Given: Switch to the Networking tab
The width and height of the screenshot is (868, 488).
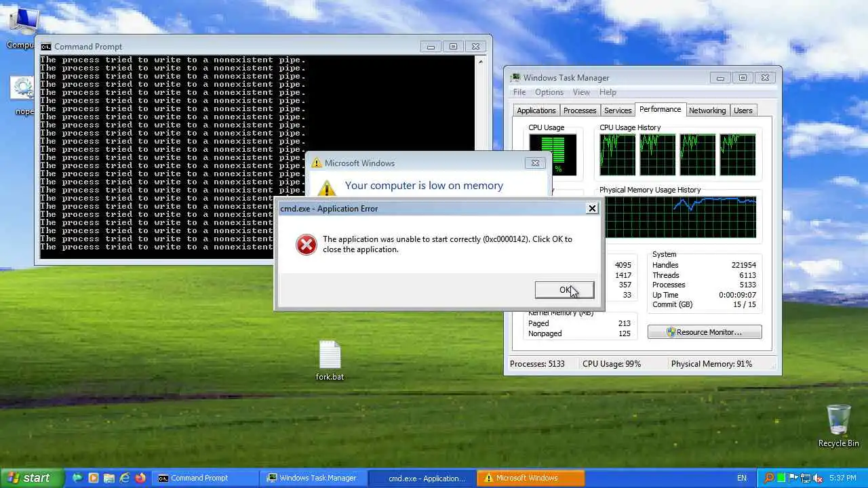Looking at the screenshot, I should click(707, 110).
